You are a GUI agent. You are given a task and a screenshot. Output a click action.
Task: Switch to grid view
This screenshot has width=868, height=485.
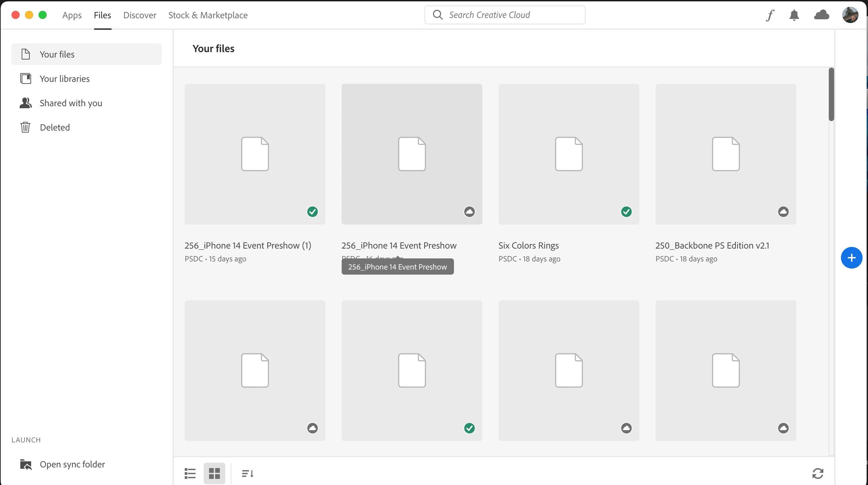pyautogui.click(x=214, y=473)
